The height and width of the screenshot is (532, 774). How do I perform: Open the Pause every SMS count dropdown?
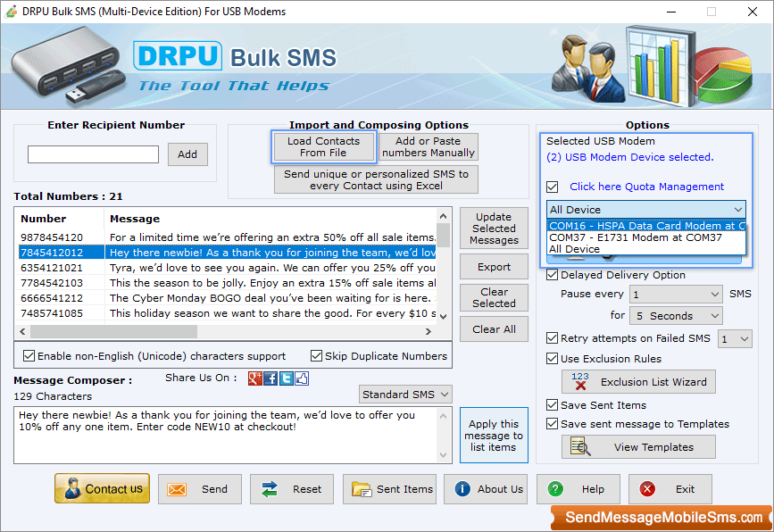(676, 295)
